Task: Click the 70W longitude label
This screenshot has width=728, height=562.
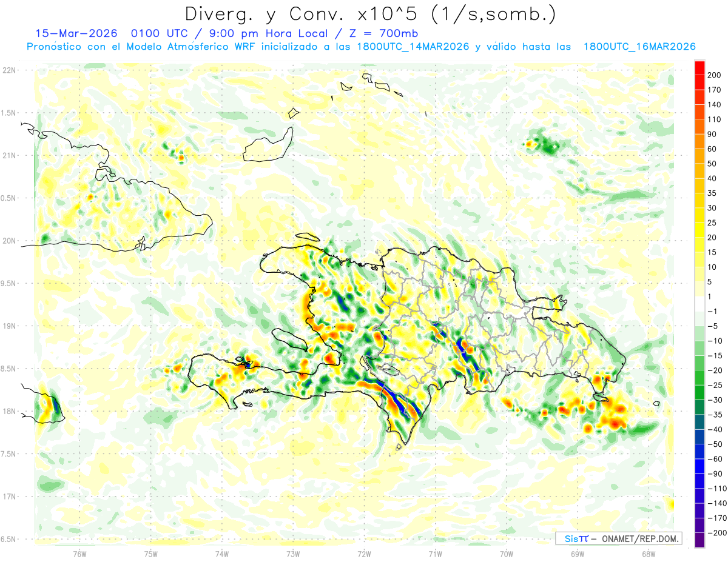Action: tap(507, 554)
